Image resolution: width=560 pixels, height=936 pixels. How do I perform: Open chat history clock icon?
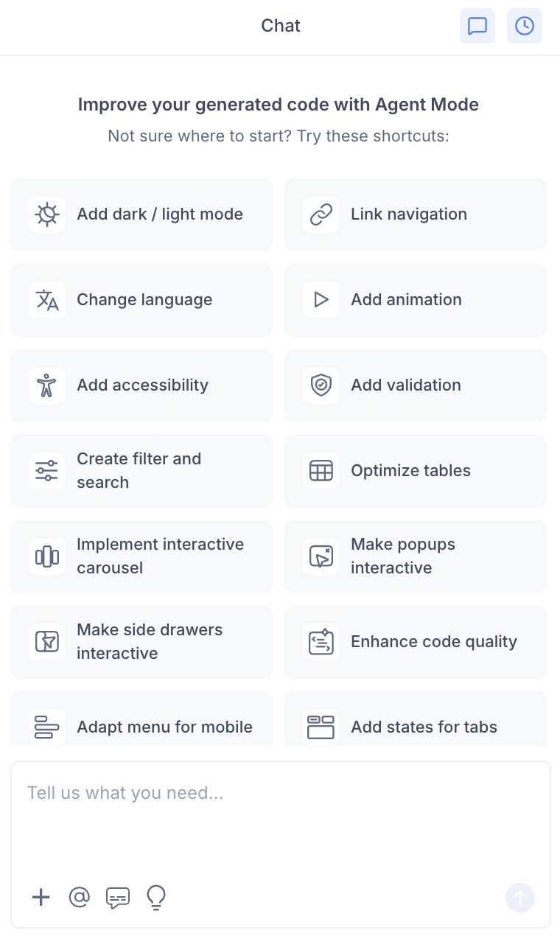click(x=525, y=27)
